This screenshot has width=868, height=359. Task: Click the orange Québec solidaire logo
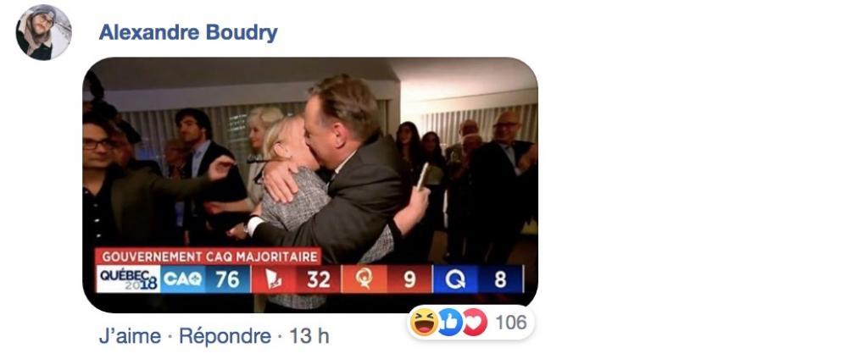coord(364,279)
